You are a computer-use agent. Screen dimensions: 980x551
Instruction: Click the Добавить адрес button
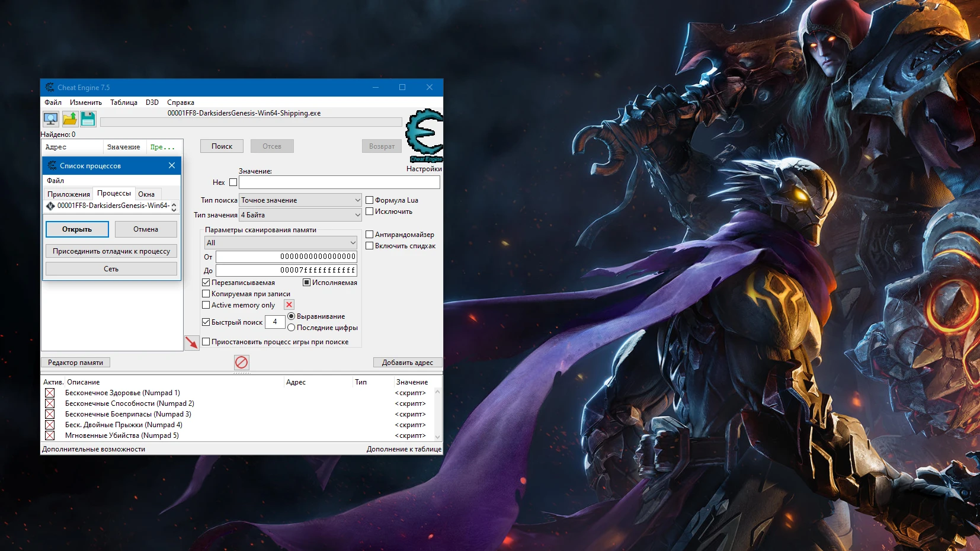tap(408, 362)
